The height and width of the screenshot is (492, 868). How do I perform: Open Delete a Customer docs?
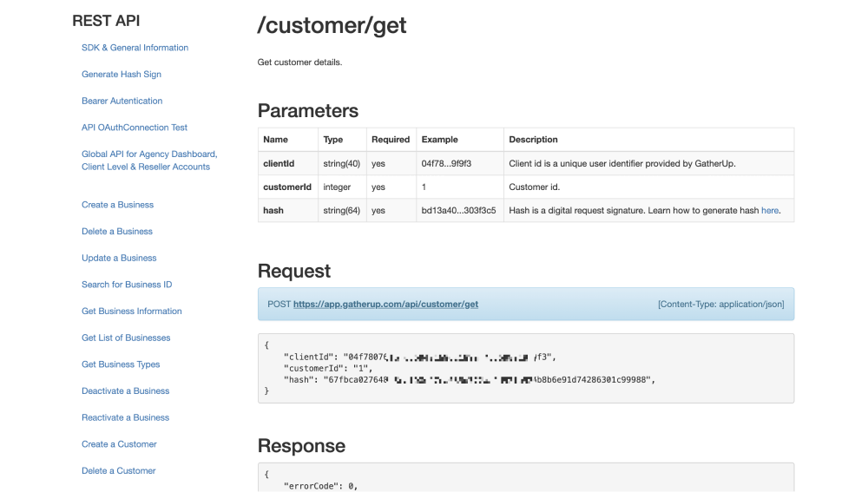(119, 471)
